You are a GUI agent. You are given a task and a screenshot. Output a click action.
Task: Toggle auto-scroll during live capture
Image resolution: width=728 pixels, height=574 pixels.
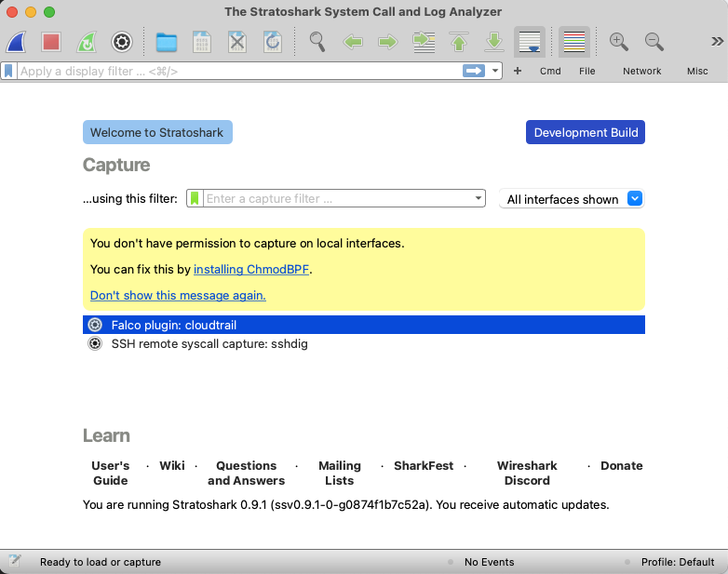tap(530, 42)
